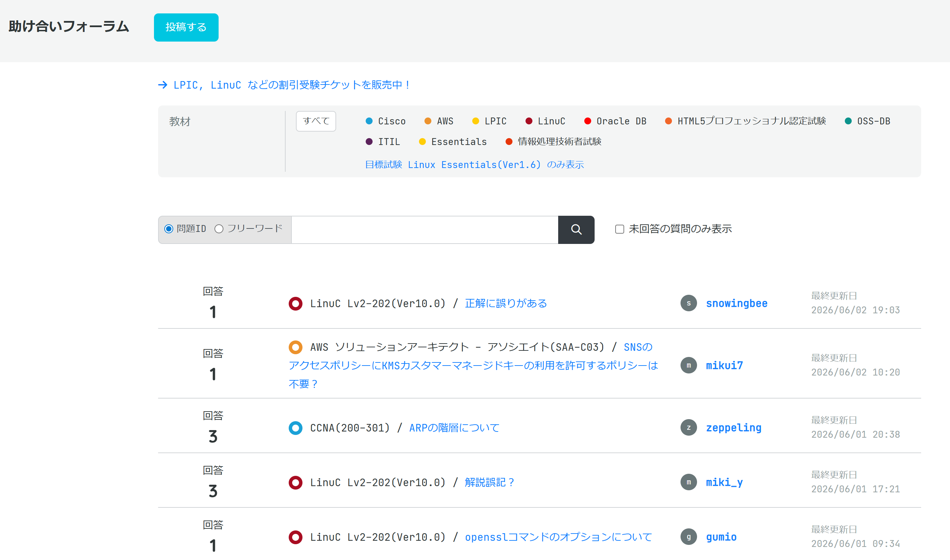
Task: Open user profile mikui7
Action: pyautogui.click(x=724, y=366)
